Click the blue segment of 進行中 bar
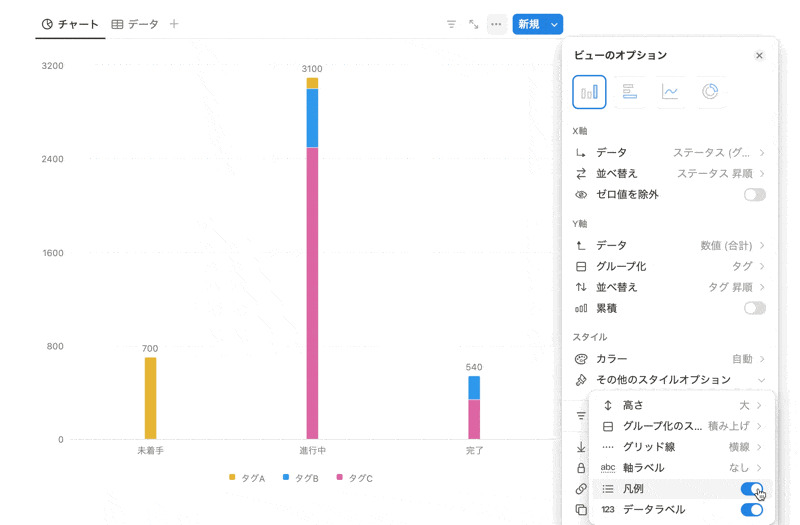This screenshot has width=800, height=525. 312,118
